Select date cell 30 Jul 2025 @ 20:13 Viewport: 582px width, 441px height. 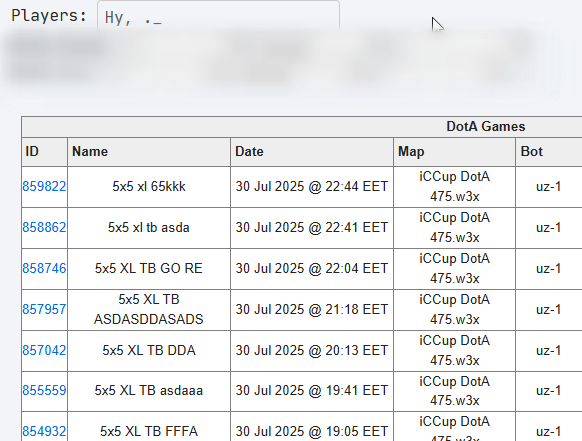(x=312, y=351)
